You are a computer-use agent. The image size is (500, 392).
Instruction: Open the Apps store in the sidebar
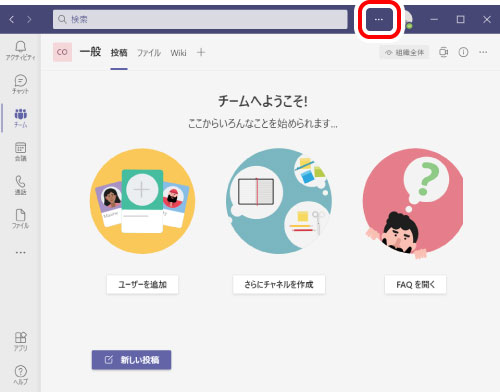20,342
